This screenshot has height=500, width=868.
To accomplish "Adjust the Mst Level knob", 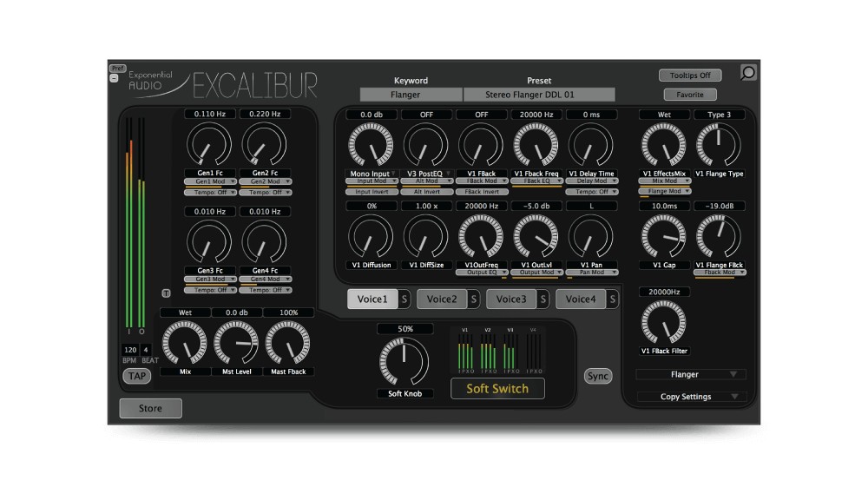I will (236, 343).
